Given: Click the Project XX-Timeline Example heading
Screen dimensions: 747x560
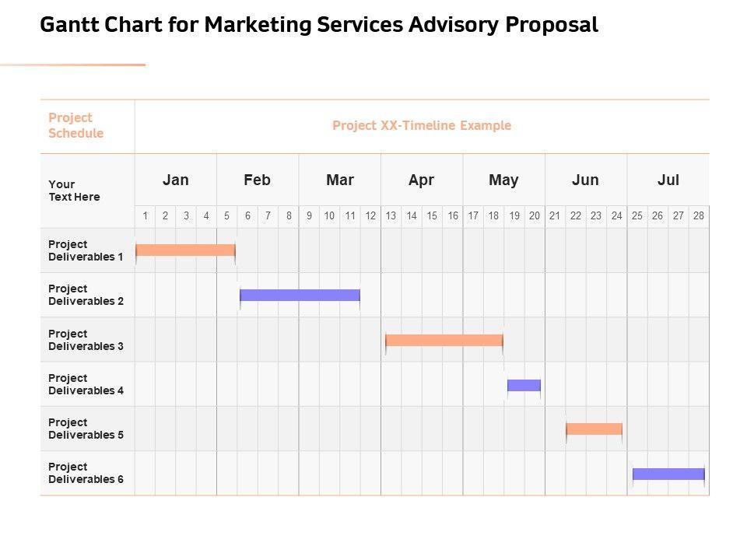Looking at the screenshot, I should 422,125.
